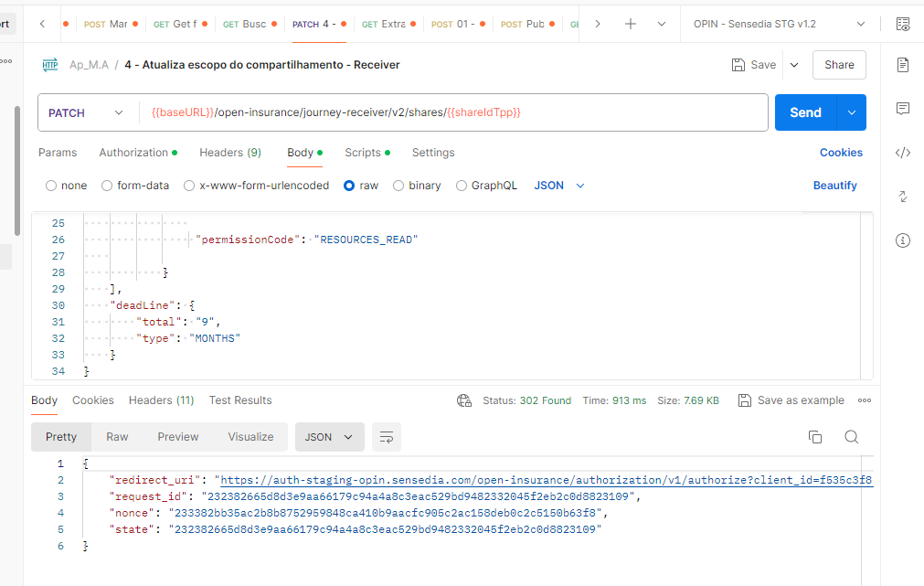
Task: Open the response JSON format dropdown
Action: click(x=329, y=437)
